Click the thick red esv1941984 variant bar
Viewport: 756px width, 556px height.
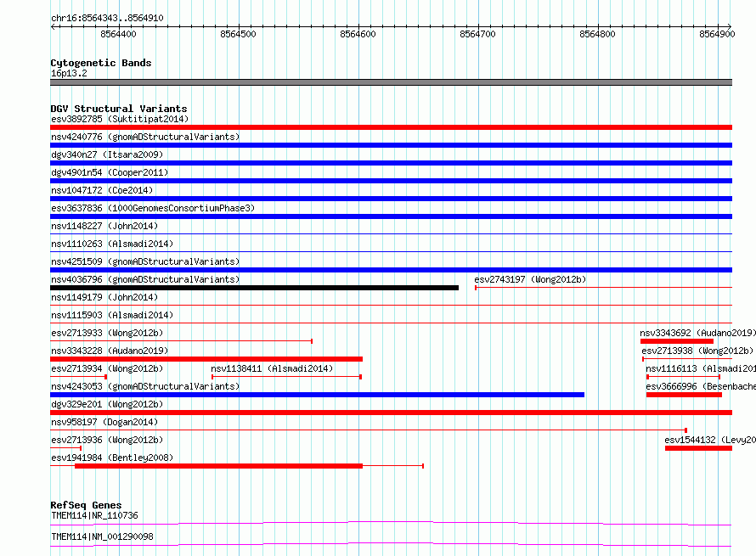(218, 466)
